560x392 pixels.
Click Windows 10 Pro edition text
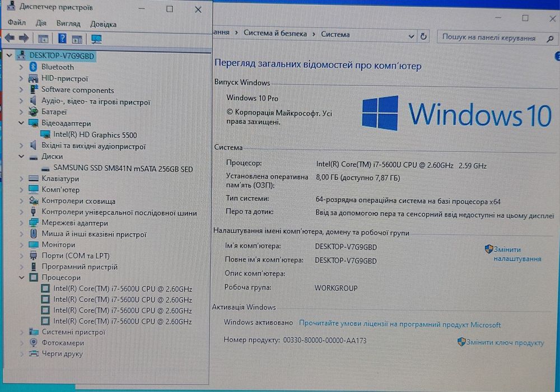(x=252, y=98)
